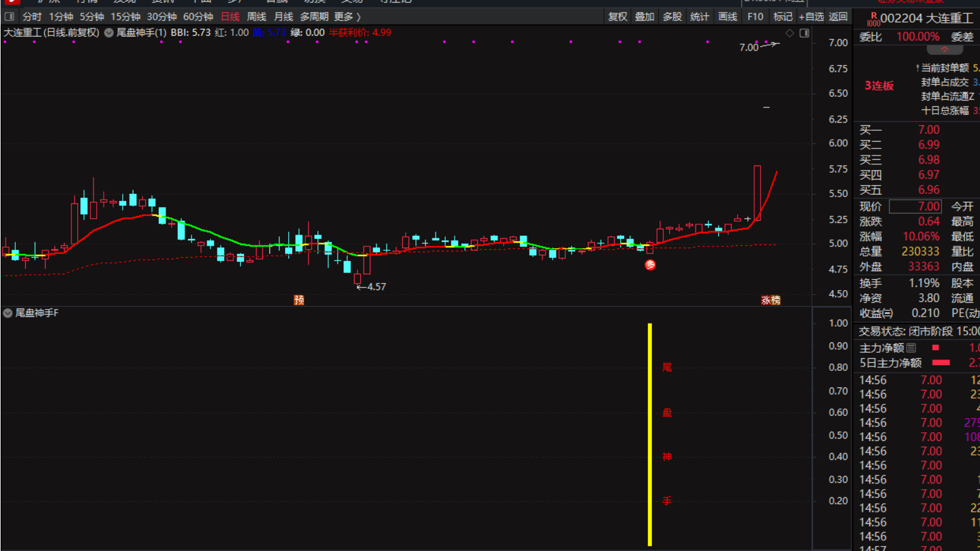Open 尾盘神手(1) indicator dropdown
The width and height of the screenshot is (980, 551).
(x=109, y=33)
